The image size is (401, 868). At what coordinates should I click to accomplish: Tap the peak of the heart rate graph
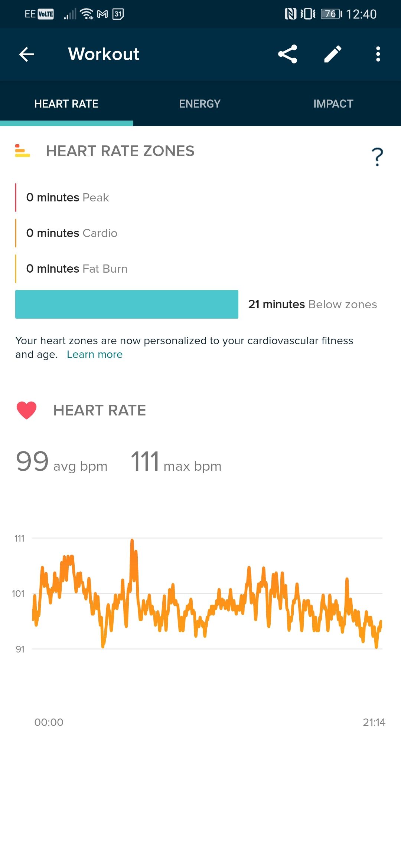point(133,540)
